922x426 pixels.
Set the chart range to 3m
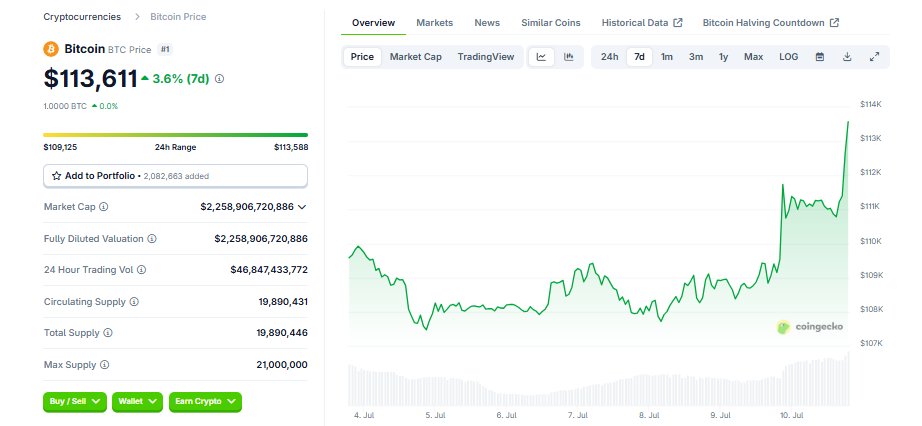(696, 57)
